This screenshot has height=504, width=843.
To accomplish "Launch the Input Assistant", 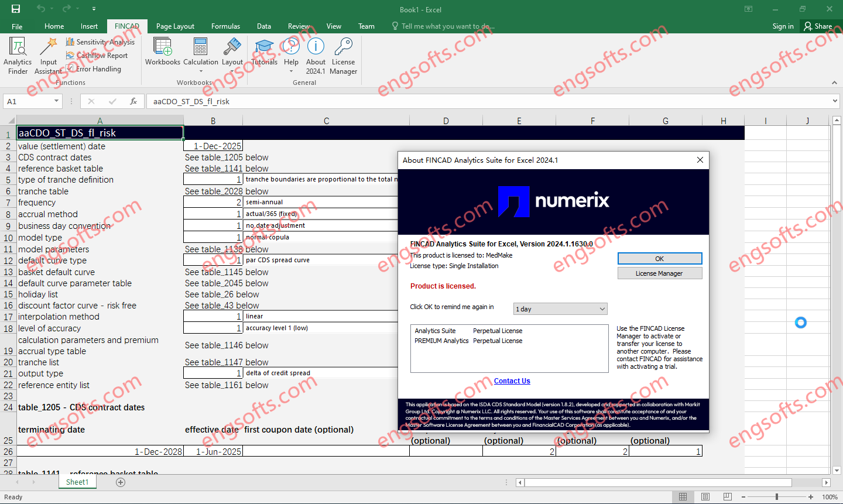I will pos(48,55).
